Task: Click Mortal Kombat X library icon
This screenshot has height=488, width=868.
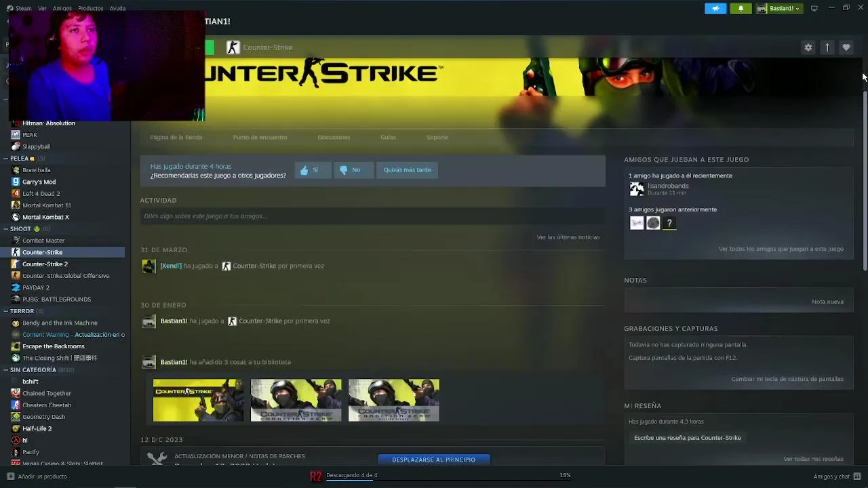Action: click(16, 217)
